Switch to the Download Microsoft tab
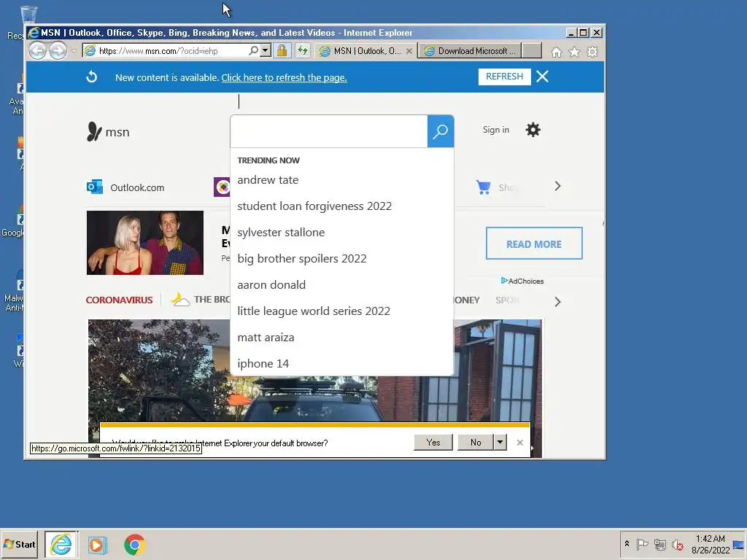The width and height of the screenshot is (747, 560). (471, 51)
